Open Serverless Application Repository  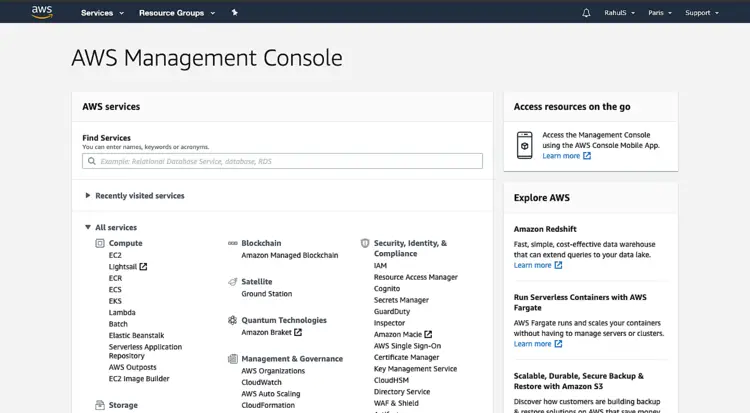145,351
